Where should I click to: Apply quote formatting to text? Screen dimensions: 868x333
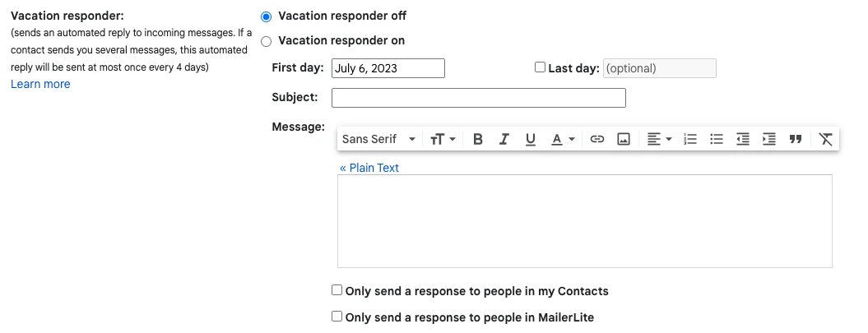(x=796, y=140)
